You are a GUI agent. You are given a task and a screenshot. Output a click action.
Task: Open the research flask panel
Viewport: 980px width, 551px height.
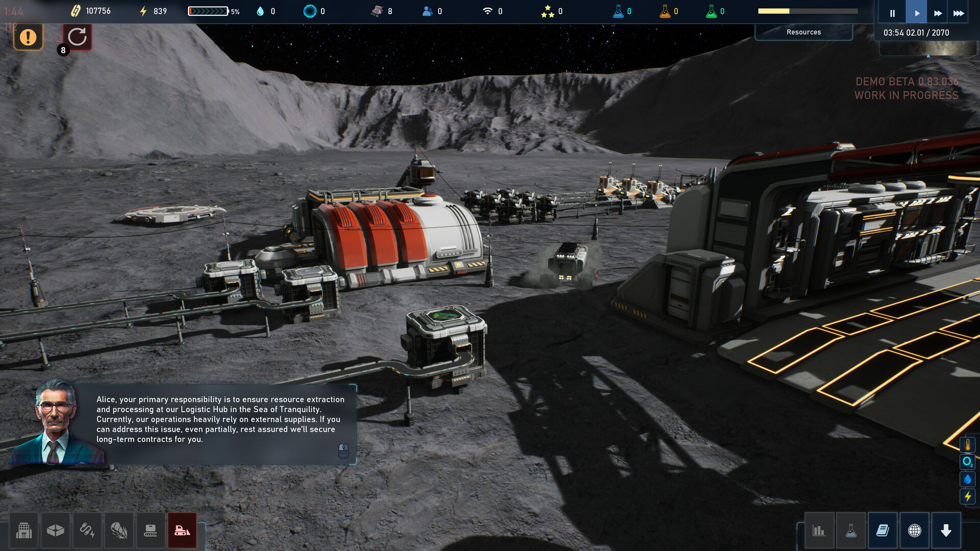pos(851,531)
